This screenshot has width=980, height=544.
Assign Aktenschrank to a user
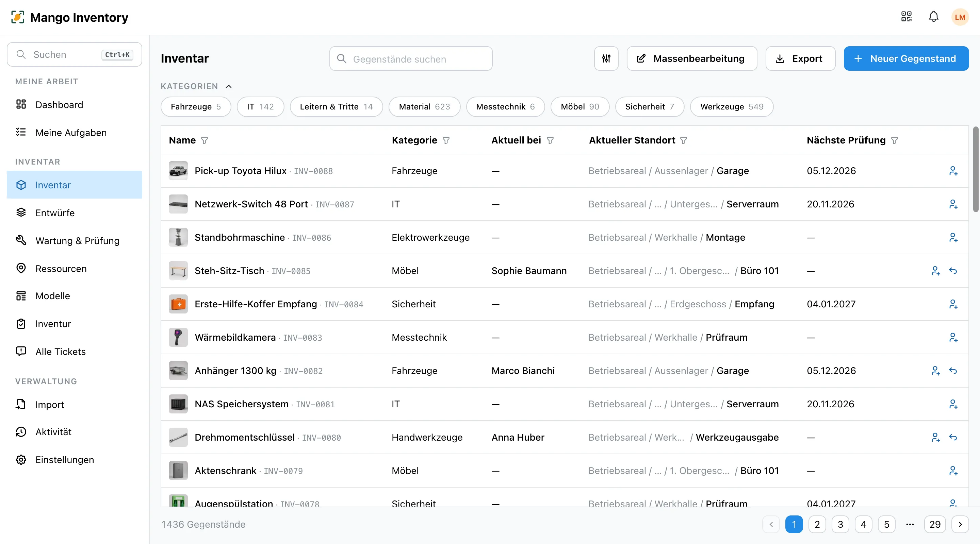(x=953, y=471)
